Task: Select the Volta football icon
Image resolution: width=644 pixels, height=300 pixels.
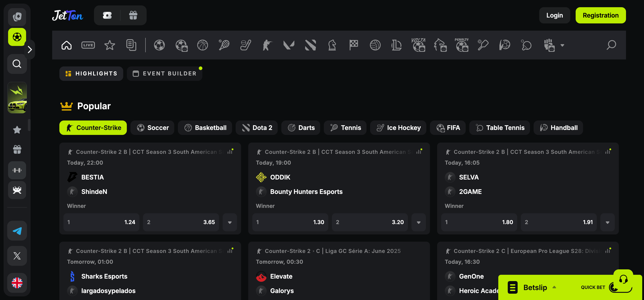Action: coord(418,45)
